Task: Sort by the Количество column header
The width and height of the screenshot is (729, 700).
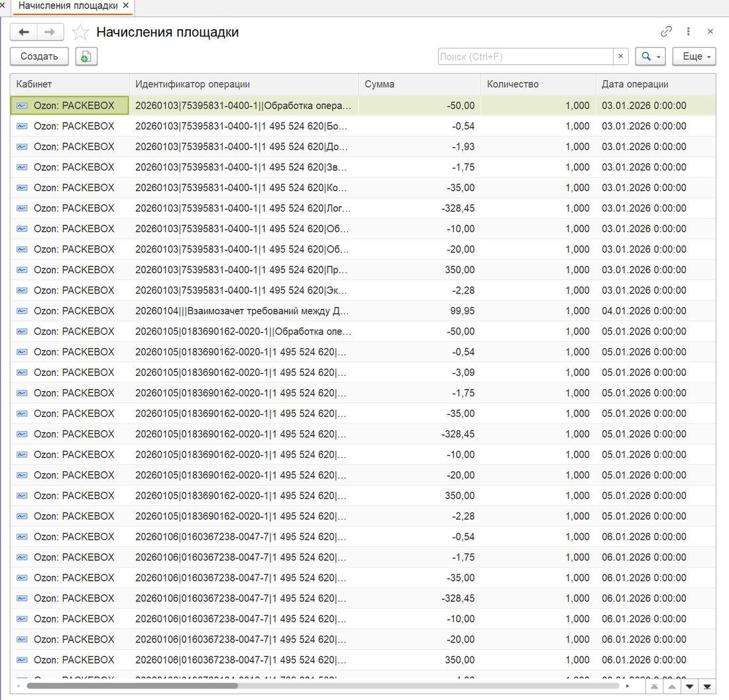Action: click(x=538, y=84)
